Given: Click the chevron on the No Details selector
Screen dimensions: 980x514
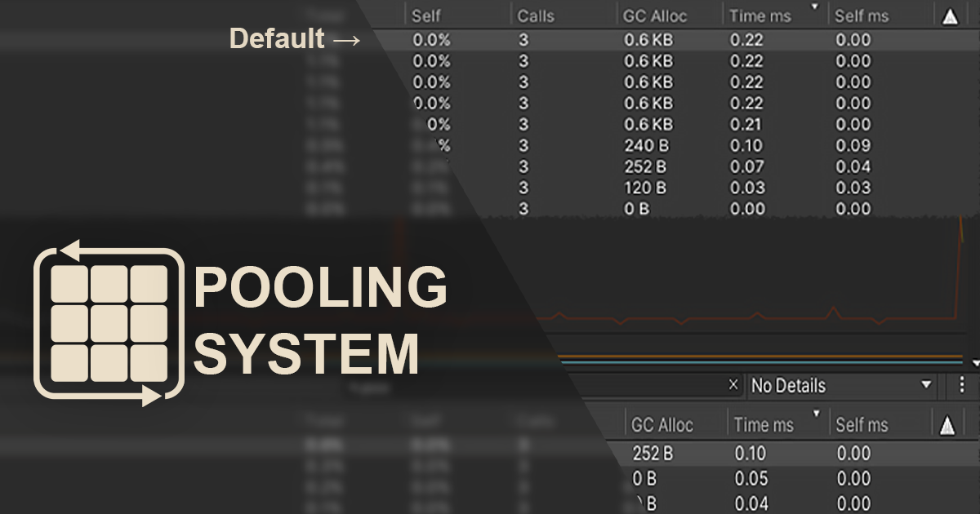Looking at the screenshot, I should point(929,384).
